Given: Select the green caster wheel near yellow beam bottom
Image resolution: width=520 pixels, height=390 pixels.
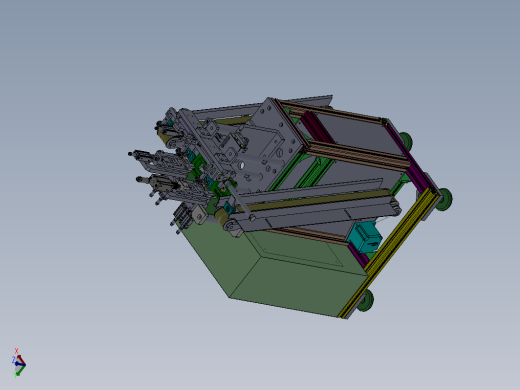Looking at the screenshot, I should tap(367, 300).
